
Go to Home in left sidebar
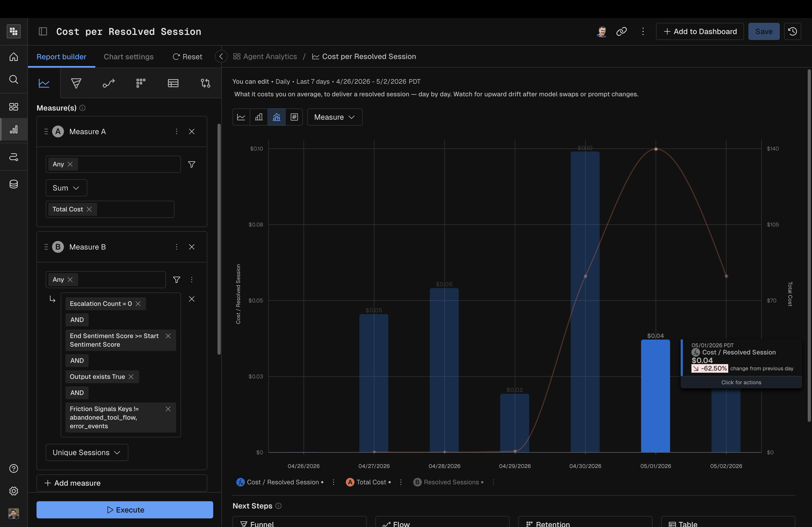pos(14,57)
